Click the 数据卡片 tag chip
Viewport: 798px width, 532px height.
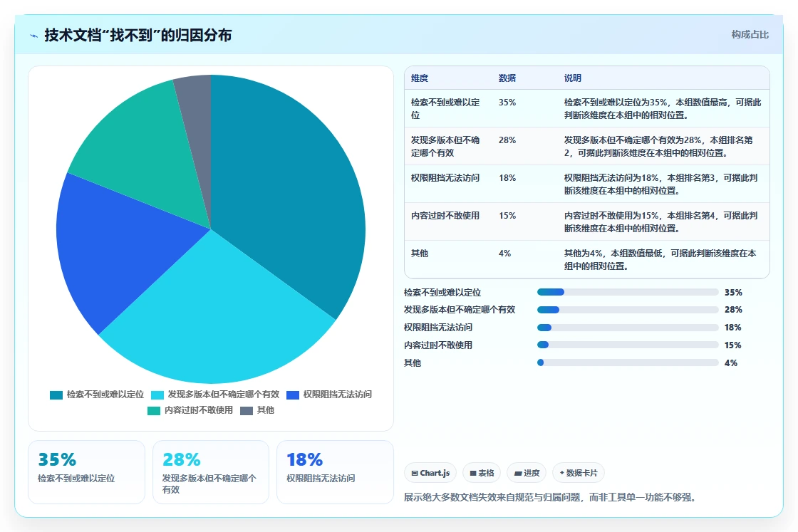coord(578,473)
